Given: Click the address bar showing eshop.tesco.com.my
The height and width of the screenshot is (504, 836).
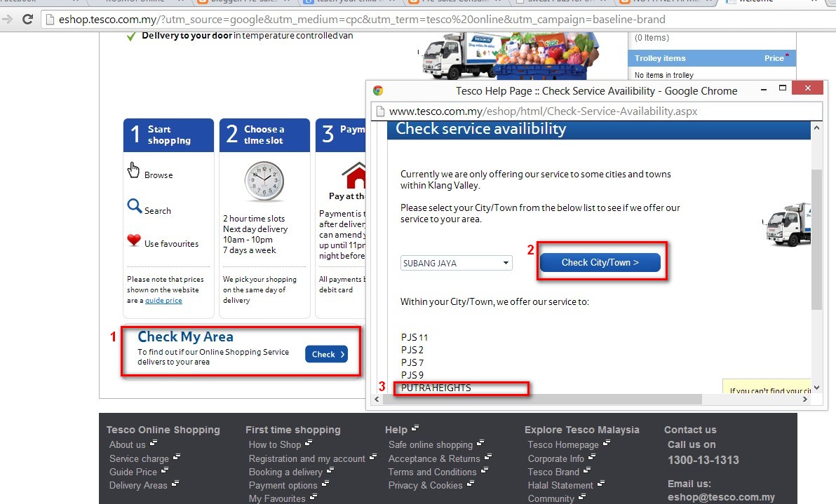Looking at the screenshot, I should click(281, 19).
